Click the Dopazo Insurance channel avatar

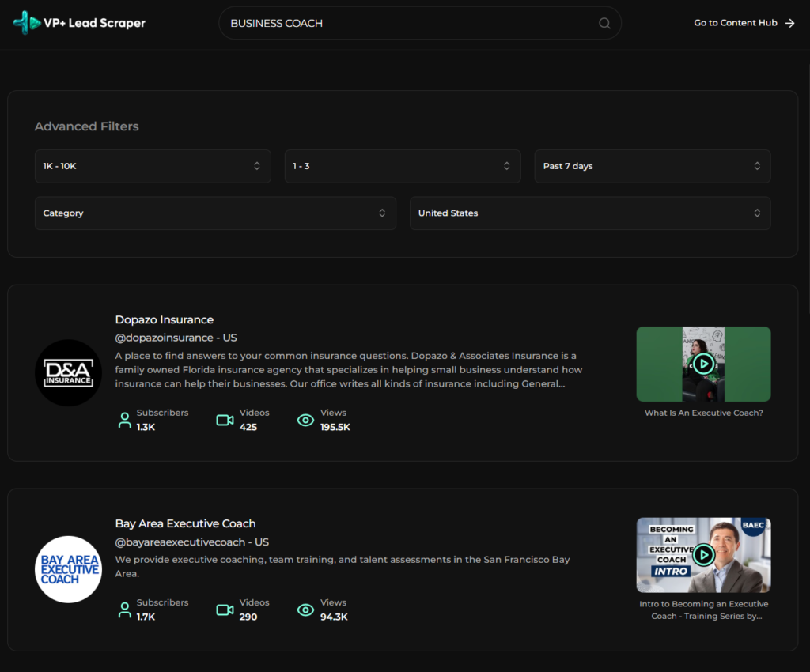[68, 372]
